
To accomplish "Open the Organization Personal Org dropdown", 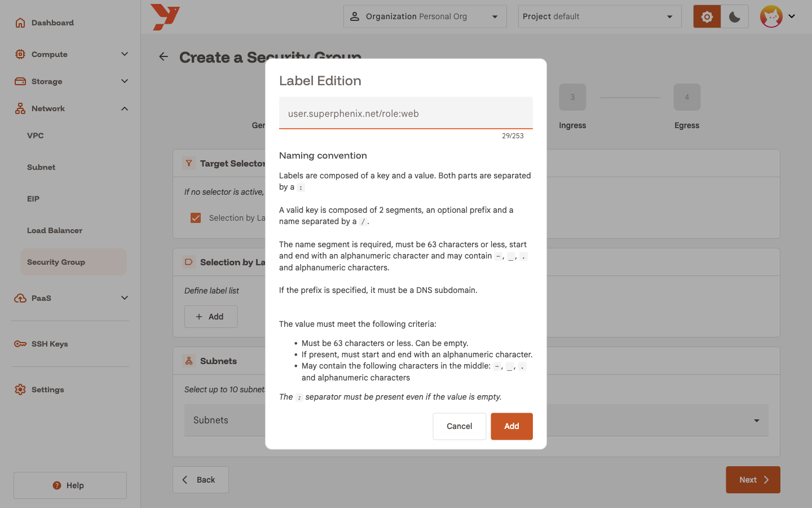I will (x=425, y=16).
